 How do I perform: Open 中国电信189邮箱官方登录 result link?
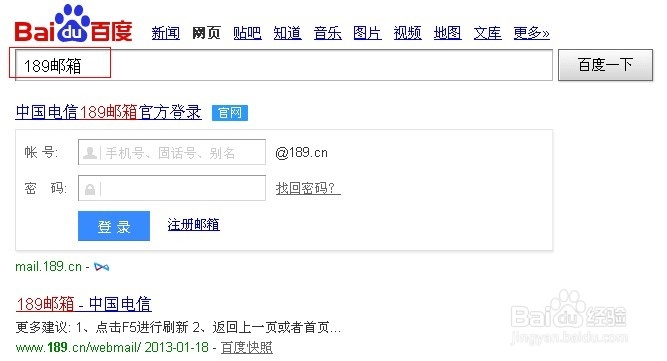click(x=108, y=112)
